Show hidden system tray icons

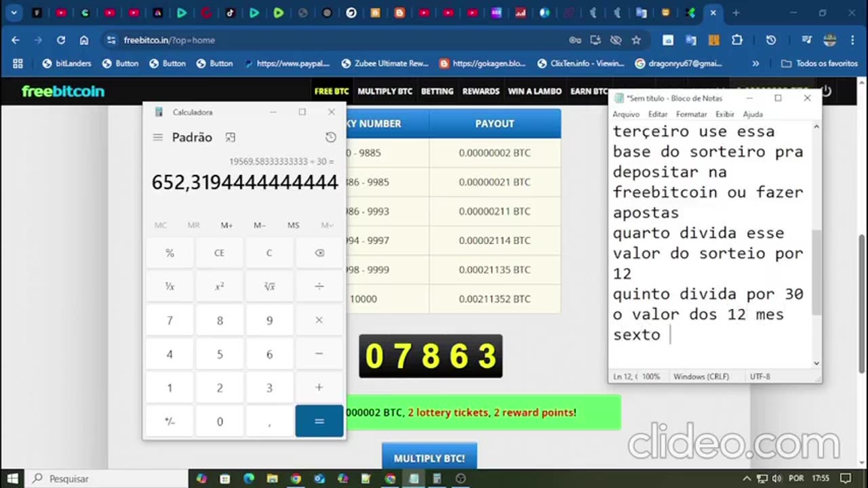point(747,479)
